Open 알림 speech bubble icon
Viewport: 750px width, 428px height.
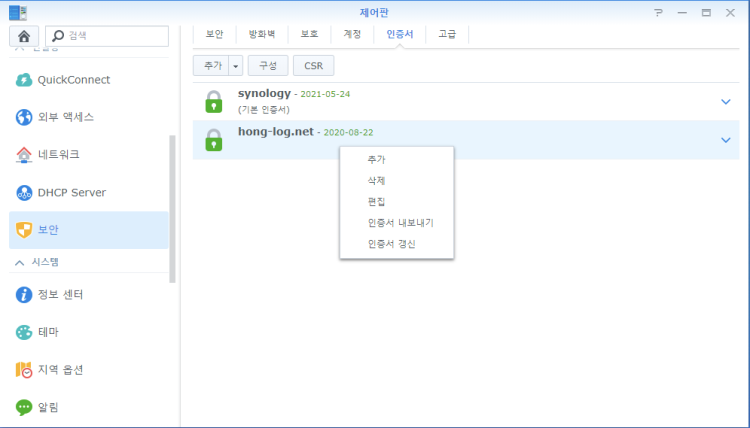click(24, 407)
